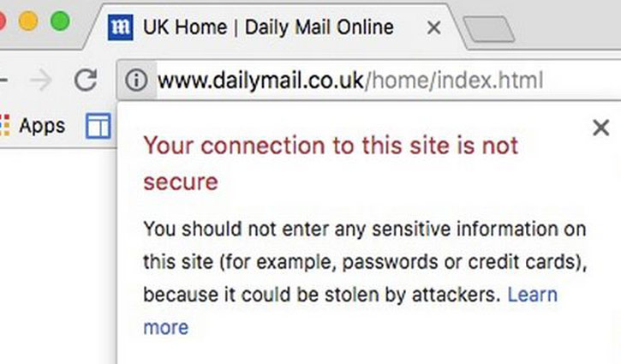Open the colorful Apps grid icon
The image size is (621, 364).
coord(5,126)
